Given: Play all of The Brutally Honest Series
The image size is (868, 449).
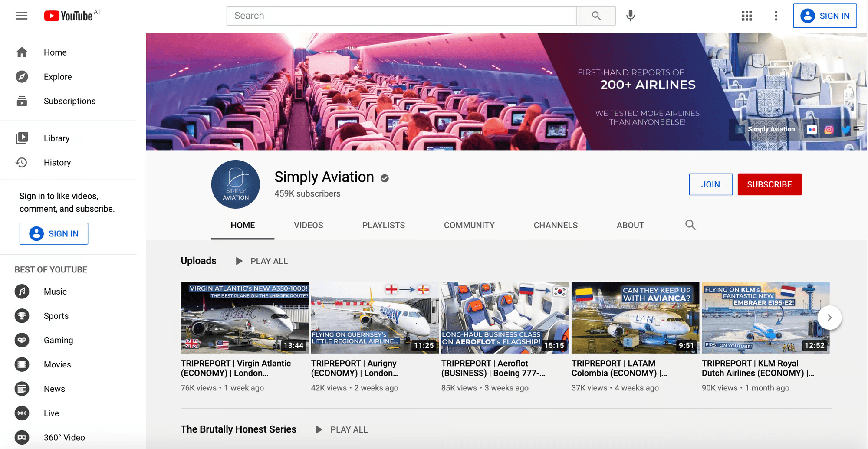Looking at the screenshot, I should pos(342,429).
